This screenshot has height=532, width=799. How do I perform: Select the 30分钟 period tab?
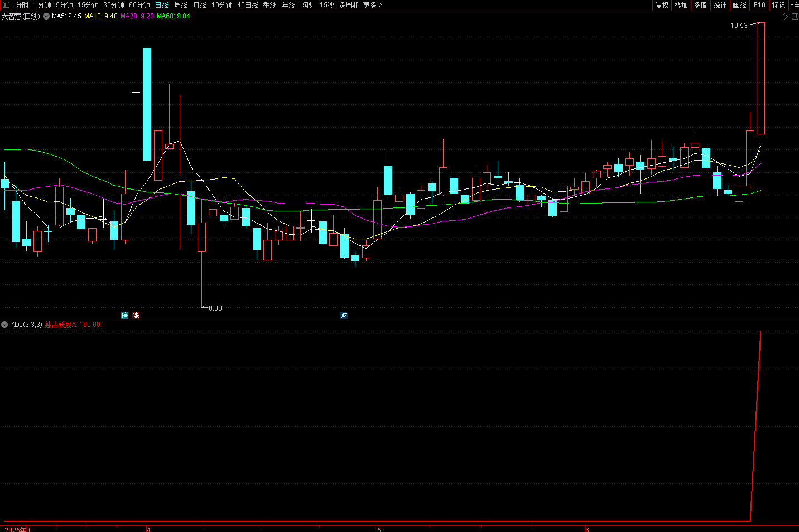114,5
